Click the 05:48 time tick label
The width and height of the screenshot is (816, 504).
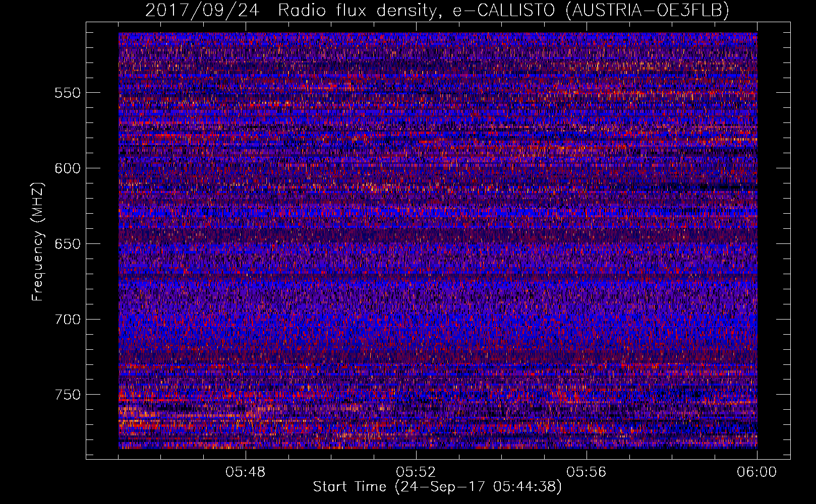(246, 472)
